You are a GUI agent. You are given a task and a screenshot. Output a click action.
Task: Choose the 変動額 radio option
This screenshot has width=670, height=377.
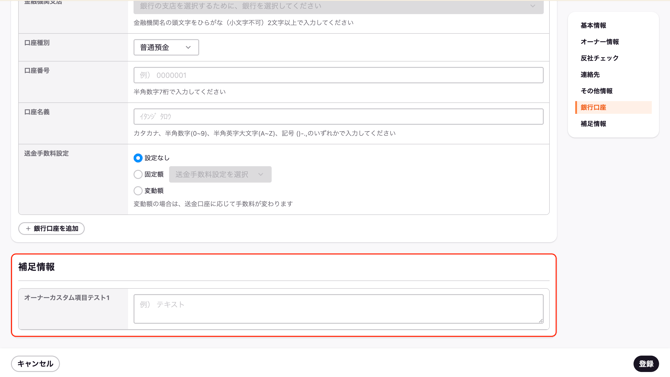point(138,191)
